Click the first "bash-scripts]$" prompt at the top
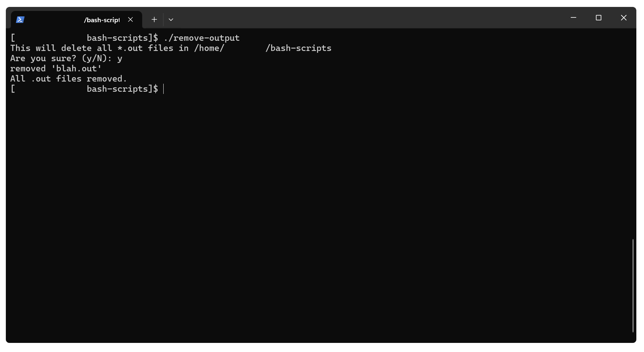Screen dimensions: 644x352 (x=122, y=38)
